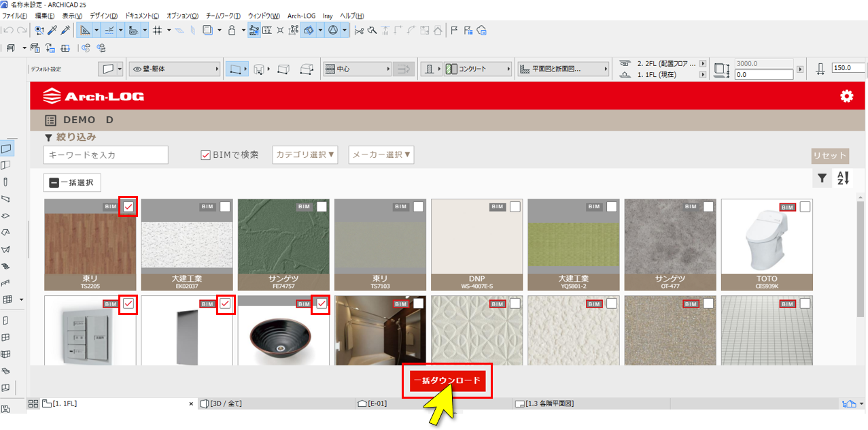Uncheck the black wash basin bowl checkbox
The image size is (868, 430).
[322, 303]
